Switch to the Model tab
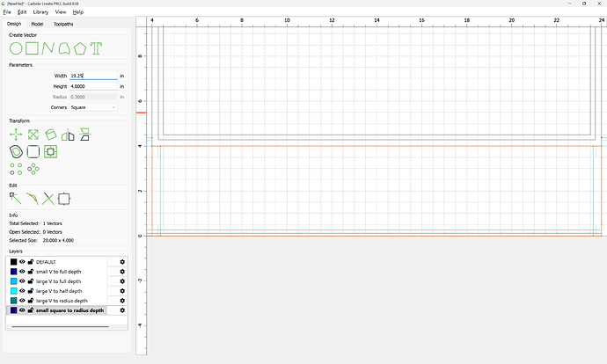 pos(37,24)
